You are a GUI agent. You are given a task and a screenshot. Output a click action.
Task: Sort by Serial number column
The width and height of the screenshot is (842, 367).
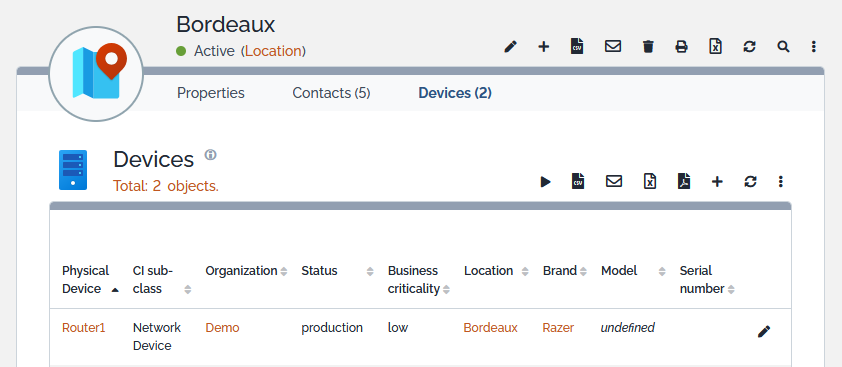pos(707,280)
